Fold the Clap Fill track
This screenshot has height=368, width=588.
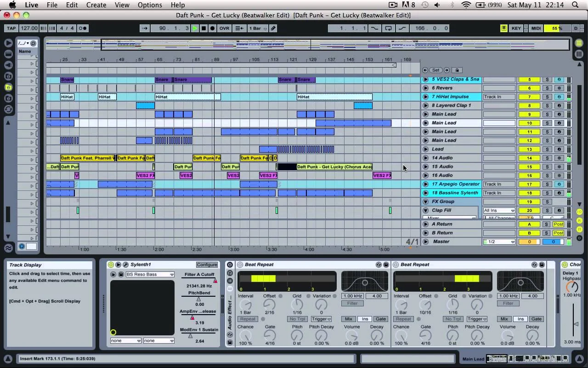point(426,210)
